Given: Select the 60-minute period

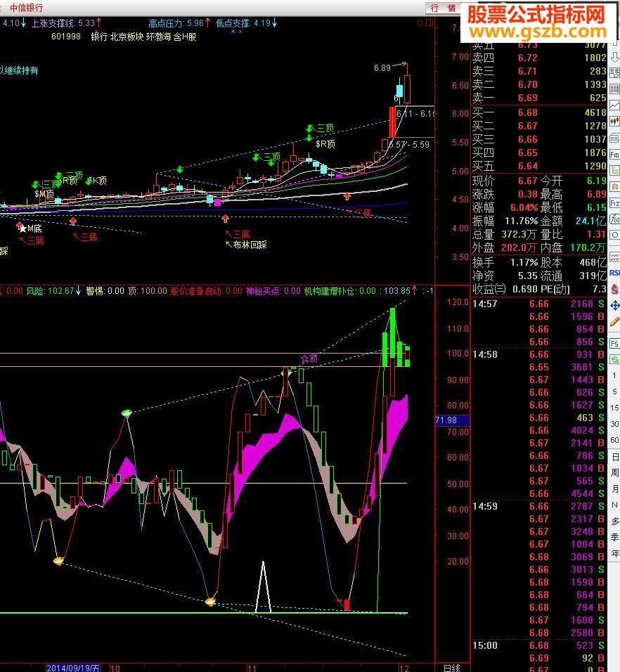Looking at the screenshot, I should click(x=614, y=440).
